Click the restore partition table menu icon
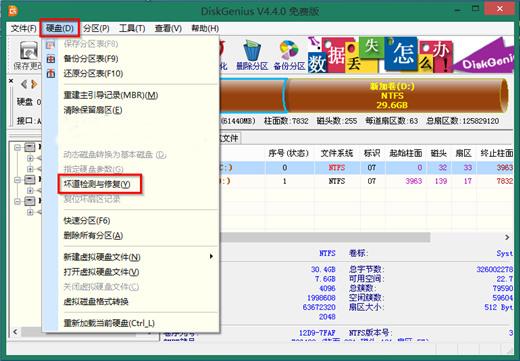The width and height of the screenshot is (520, 361). pos(51,73)
